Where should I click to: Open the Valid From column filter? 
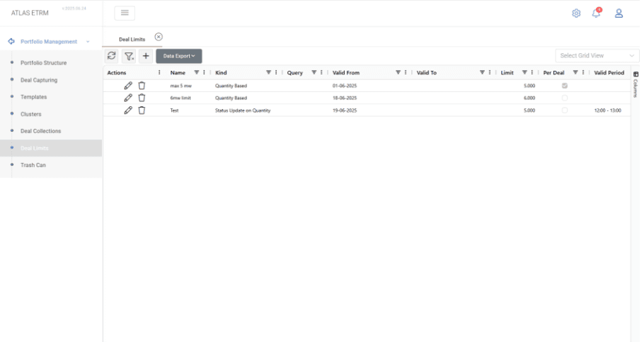coord(398,72)
